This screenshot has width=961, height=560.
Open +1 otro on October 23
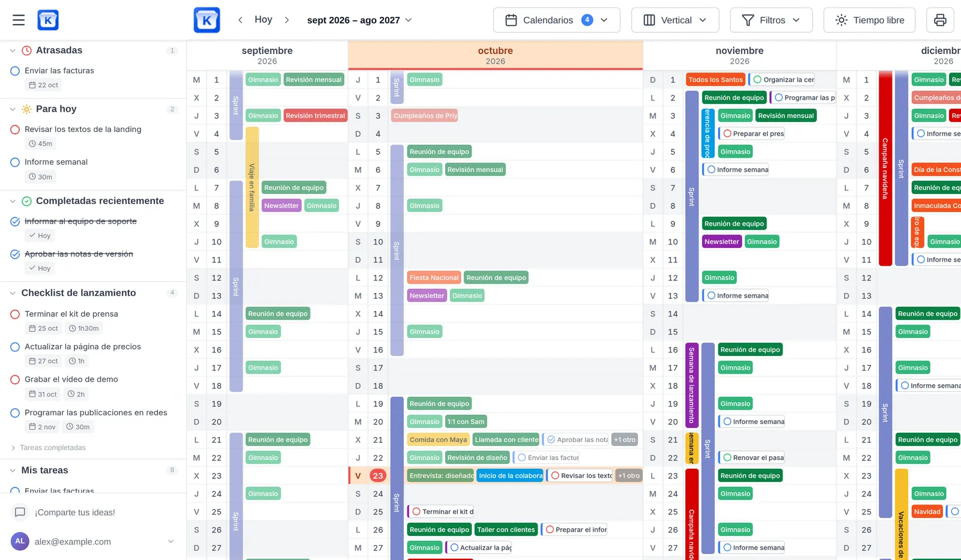pos(629,476)
